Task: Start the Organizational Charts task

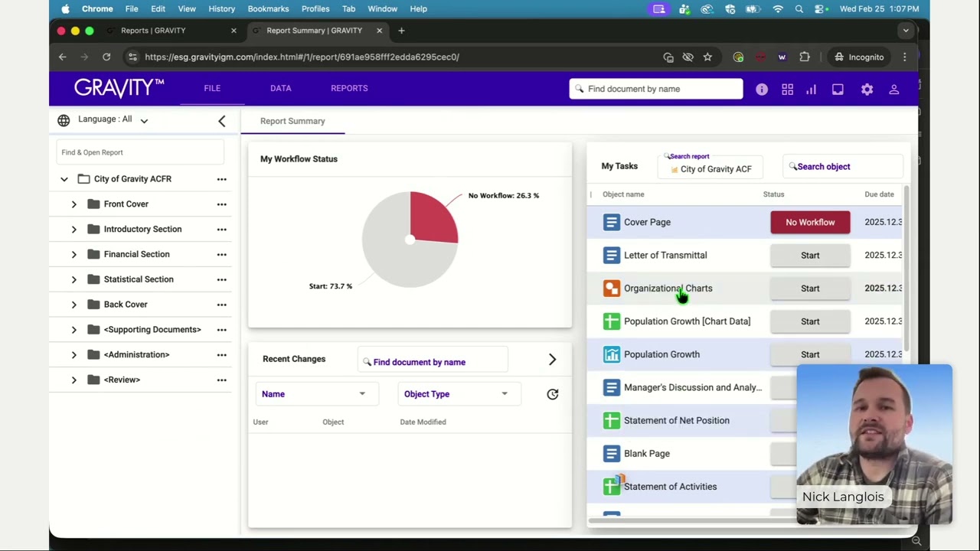Action: 810,289
